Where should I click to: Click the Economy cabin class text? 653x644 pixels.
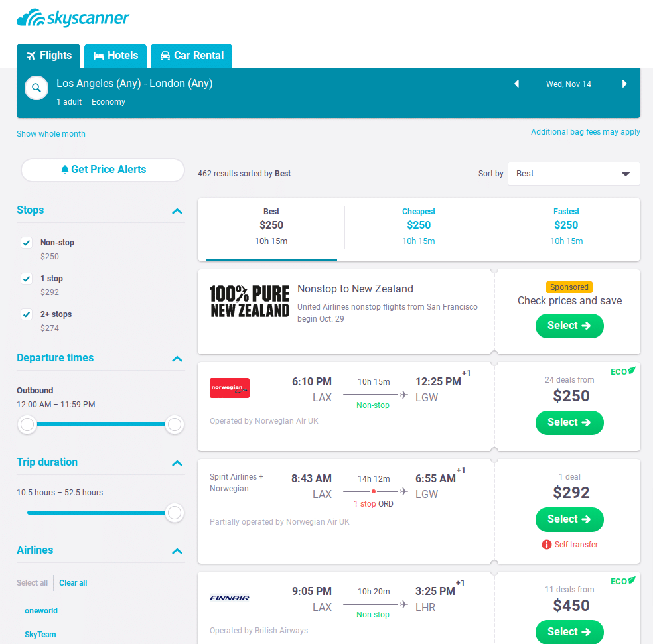tap(108, 102)
